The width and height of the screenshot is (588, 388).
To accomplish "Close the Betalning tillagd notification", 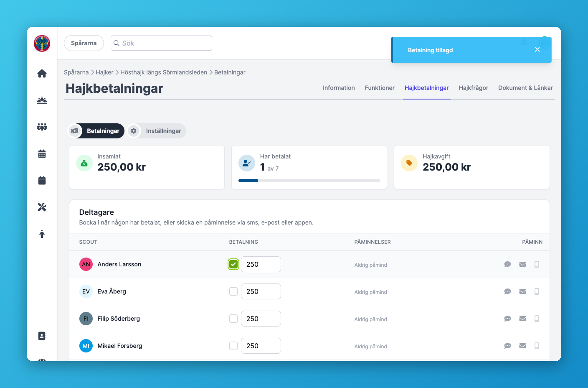I will coord(537,49).
